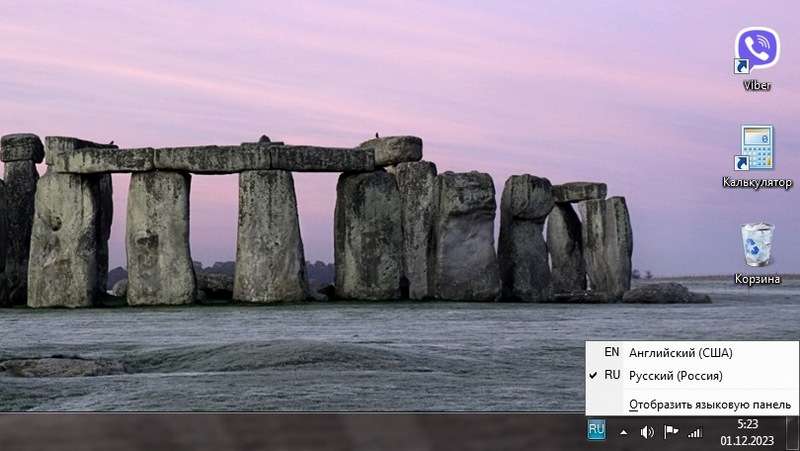Open the Корзина recycle bin icon
800x451 pixels.
[x=757, y=254]
